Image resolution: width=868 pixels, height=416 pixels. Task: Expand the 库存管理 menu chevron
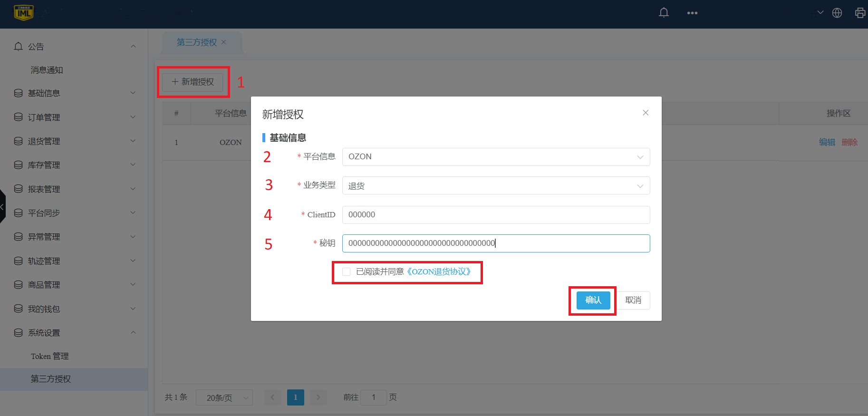tap(133, 164)
